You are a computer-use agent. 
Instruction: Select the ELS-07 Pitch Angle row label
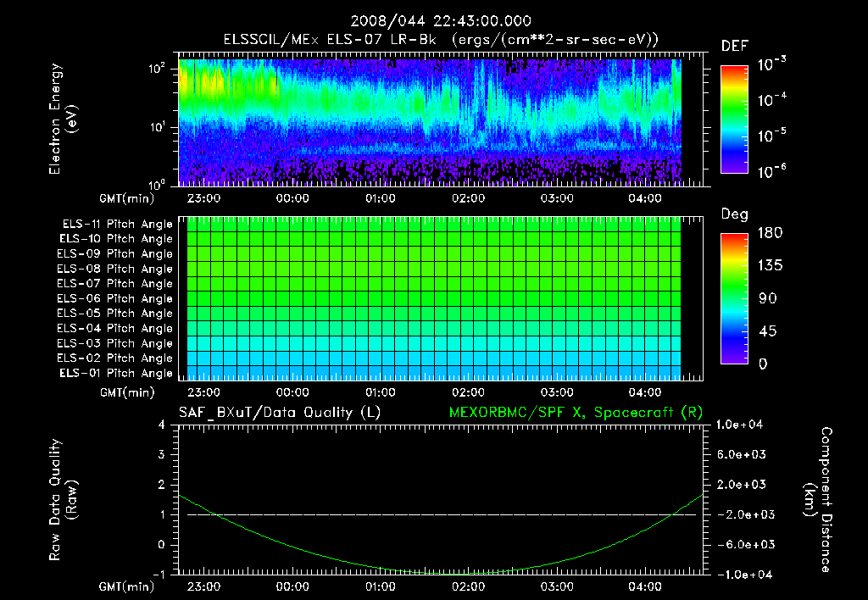[x=115, y=283]
